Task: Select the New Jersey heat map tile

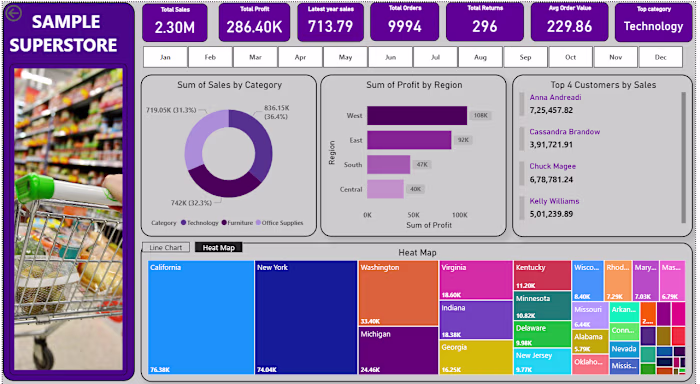Action: pyautogui.click(x=542, y=362)
